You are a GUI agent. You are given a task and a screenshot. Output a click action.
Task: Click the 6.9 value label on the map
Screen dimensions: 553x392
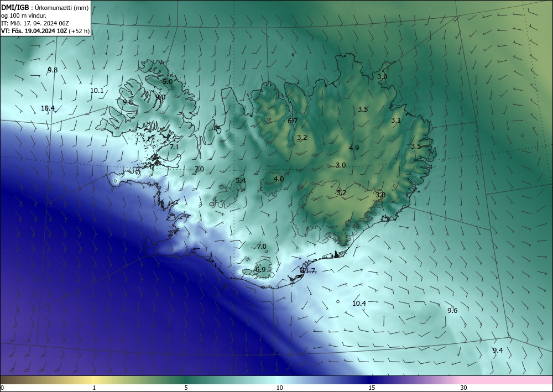coord(260,270)
